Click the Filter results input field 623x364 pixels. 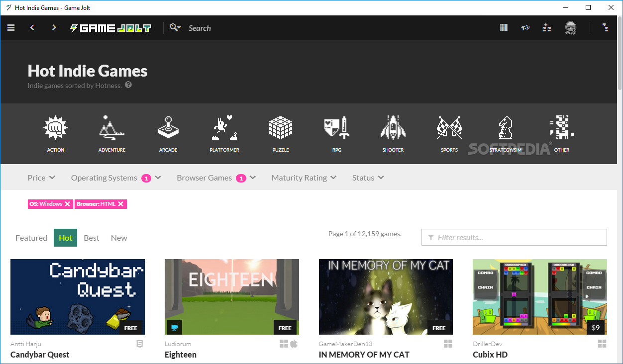coord(514,237)
